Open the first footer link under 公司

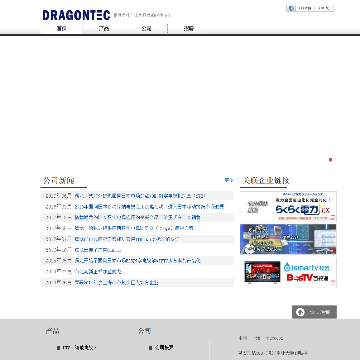(x=161, y=348)
